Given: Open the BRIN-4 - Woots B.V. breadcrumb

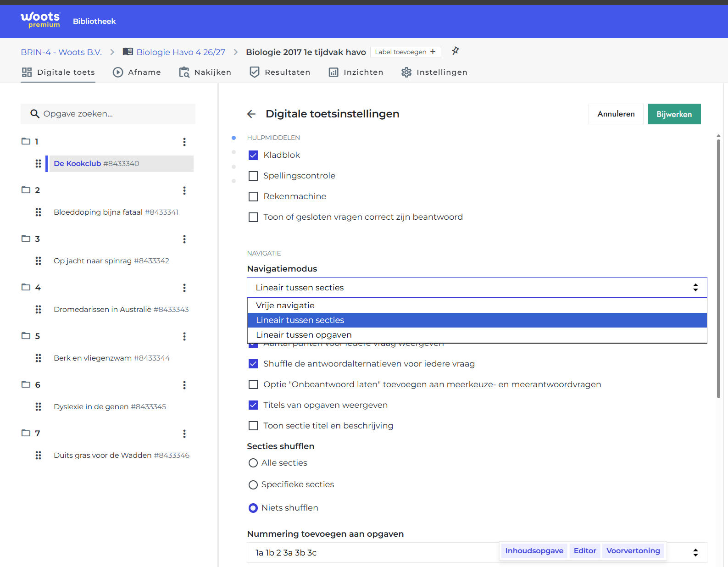Looking at the screenshot, I should pos(61,52).
